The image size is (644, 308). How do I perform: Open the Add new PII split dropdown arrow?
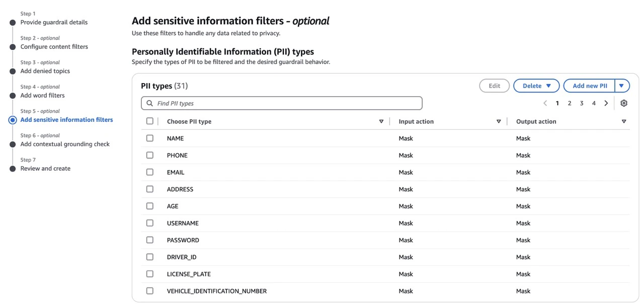point(621,86)
